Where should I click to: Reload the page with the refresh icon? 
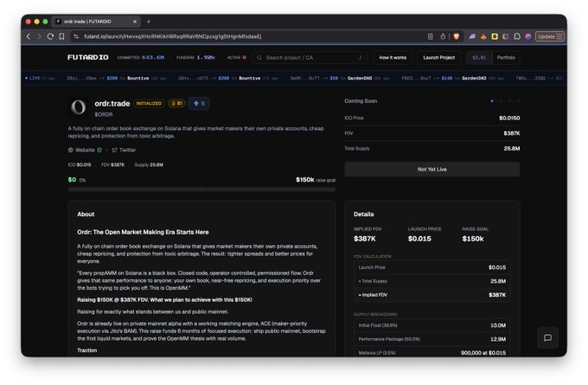pyautogui.click(x=50, y=36)
